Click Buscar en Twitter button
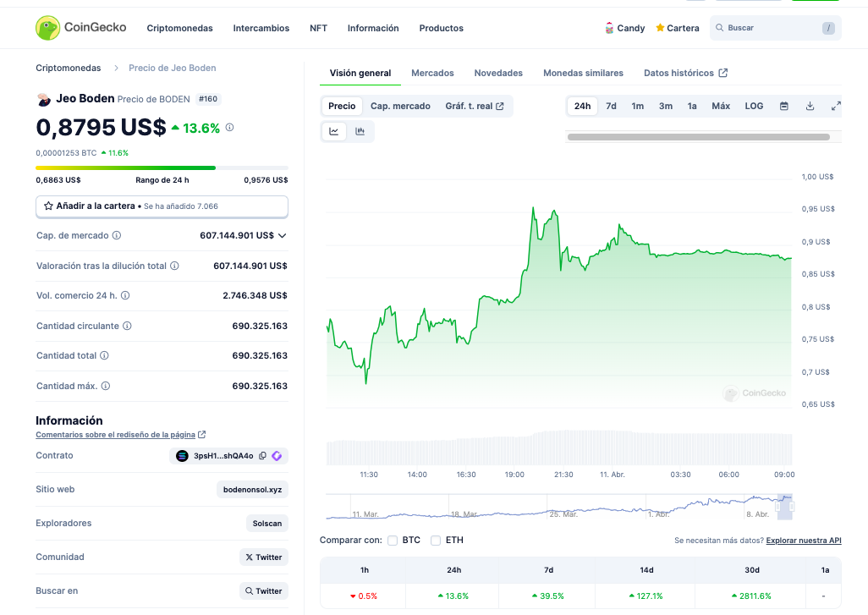The image size is (868, 615). pyautogui.click(x=263, y=590)
